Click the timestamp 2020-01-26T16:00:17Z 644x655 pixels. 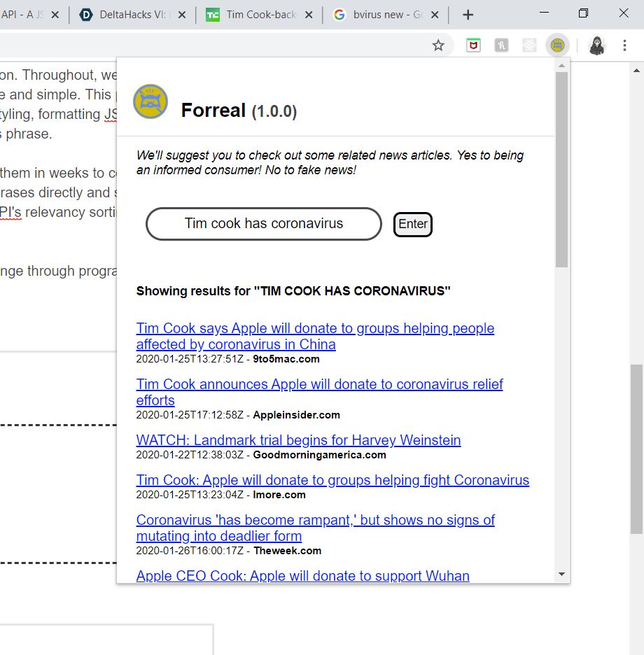[x=190, y=551]
